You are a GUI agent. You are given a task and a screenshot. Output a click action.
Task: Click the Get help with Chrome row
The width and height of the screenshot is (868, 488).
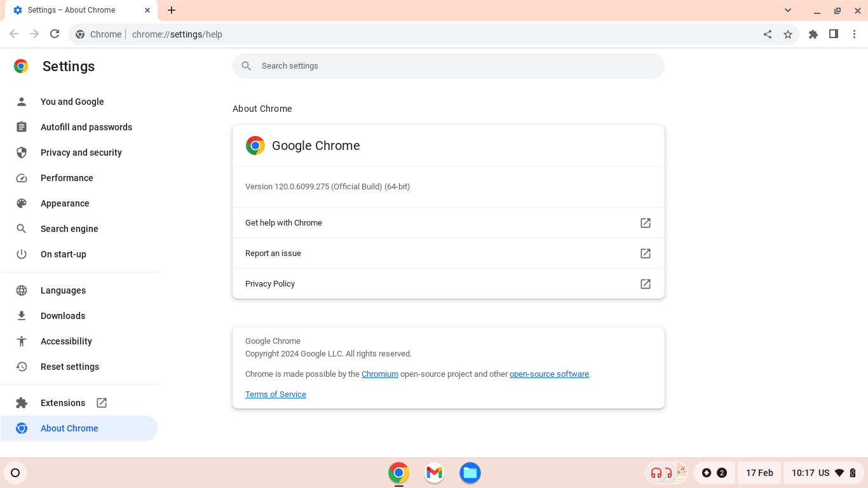pos(449,223)
